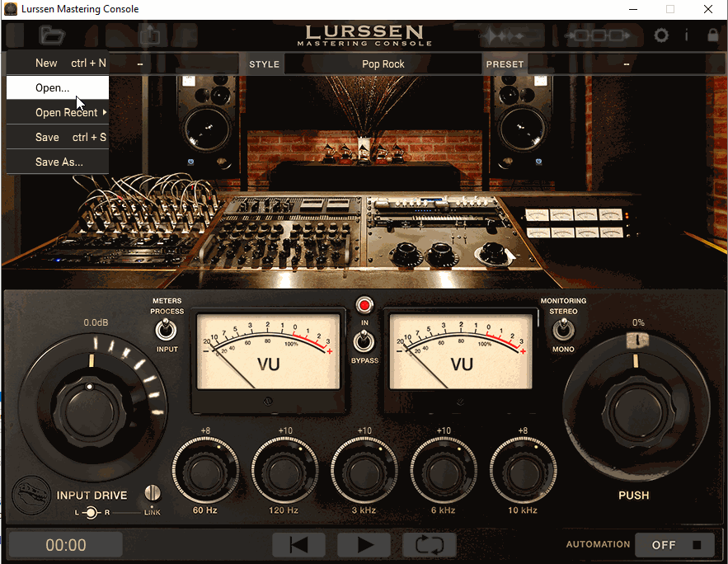Click the 120 Hz EQ knob

click(x=284, y=470)
